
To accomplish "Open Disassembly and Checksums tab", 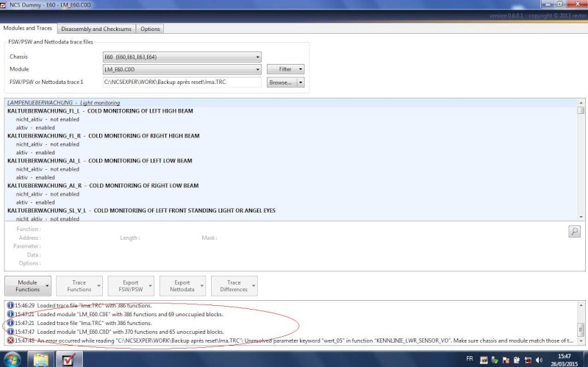I will pos(96,29).
